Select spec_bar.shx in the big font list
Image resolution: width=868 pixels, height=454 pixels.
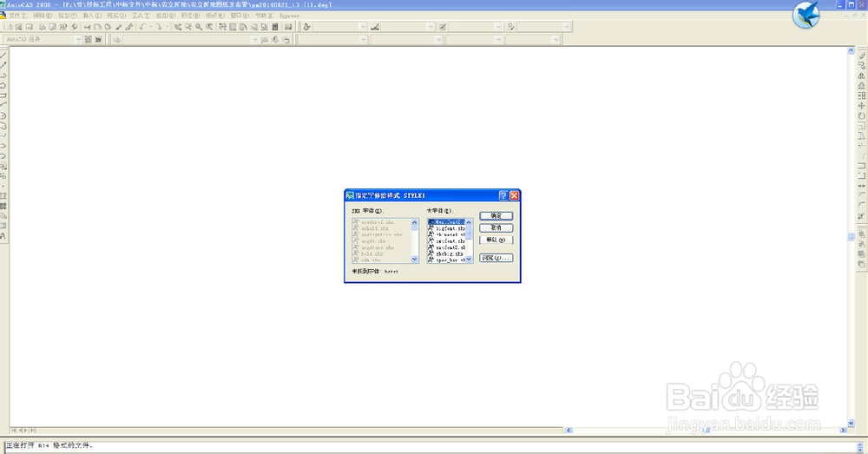click(x=447, y=260)
